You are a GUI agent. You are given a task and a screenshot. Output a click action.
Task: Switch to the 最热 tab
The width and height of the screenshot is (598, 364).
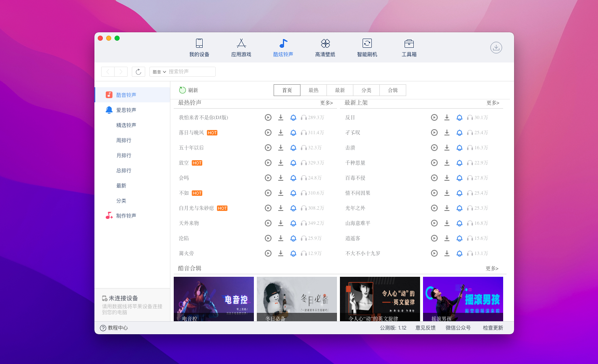(313, 90)
